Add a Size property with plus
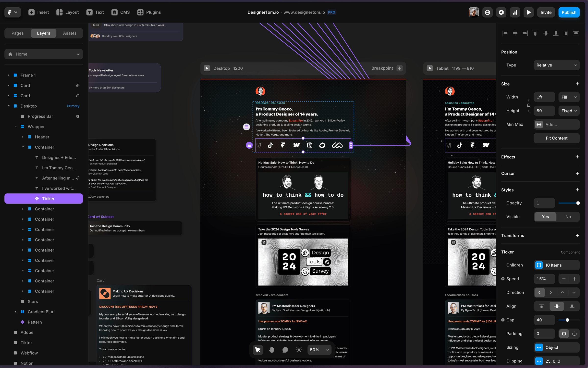The width and height of the screenshot is (588, 368). point(577,84)
